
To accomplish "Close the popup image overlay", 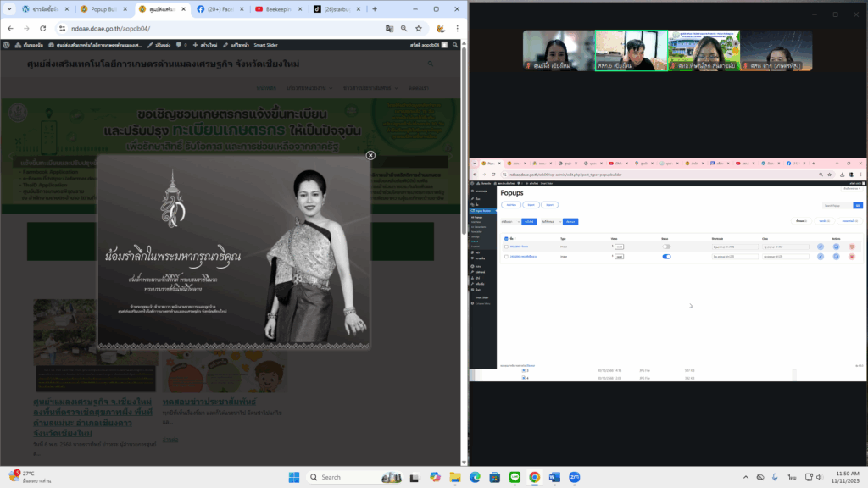I will point(370,155).
